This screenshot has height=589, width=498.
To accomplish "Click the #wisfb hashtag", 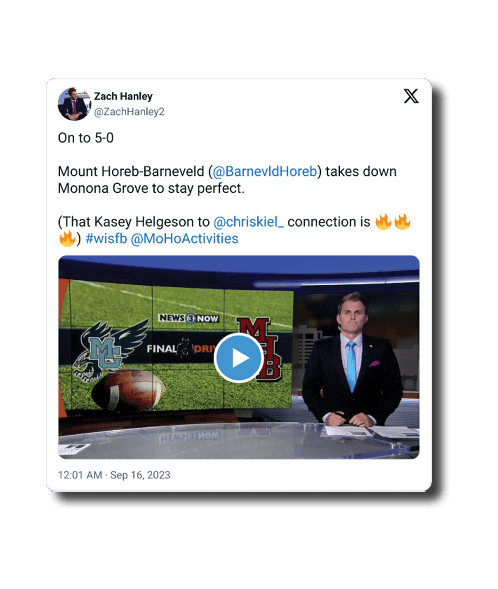I will (106, 239).
